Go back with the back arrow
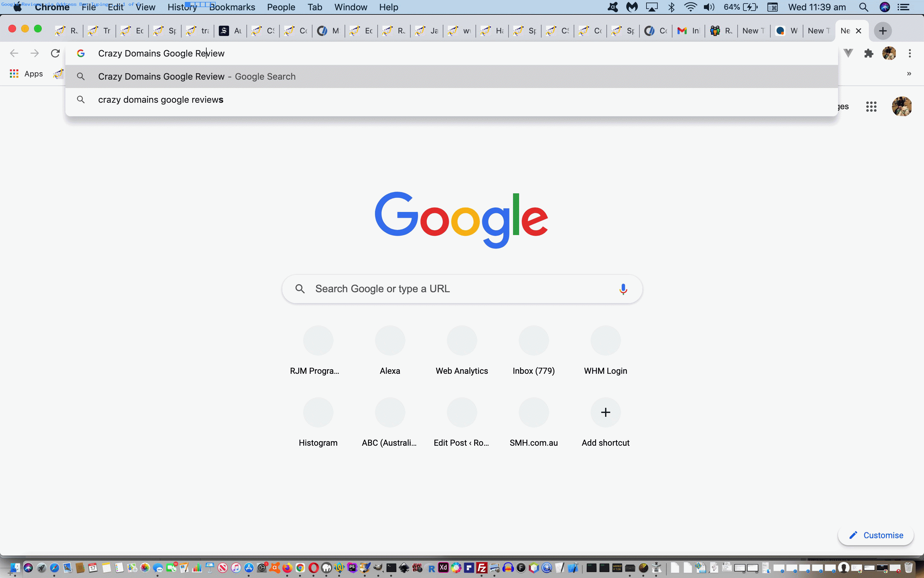 [x=14, y=53]
